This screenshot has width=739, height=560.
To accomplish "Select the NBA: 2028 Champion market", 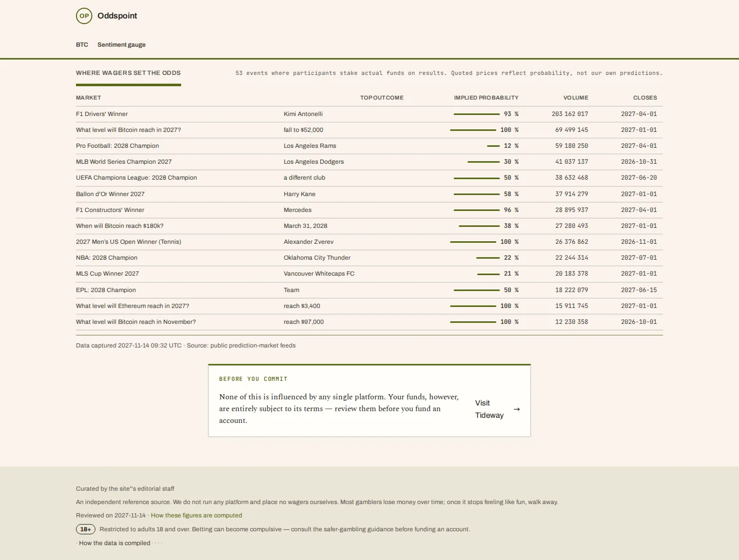I will [107, 258].
